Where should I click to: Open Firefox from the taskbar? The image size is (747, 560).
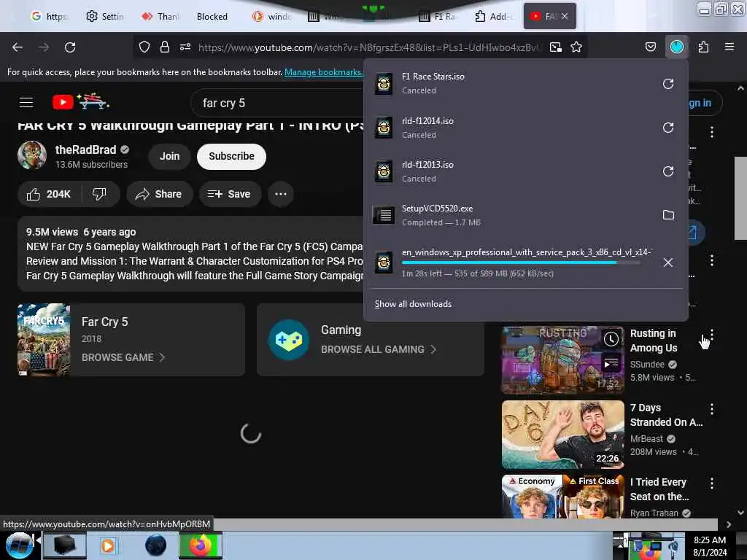coord(201,545)
